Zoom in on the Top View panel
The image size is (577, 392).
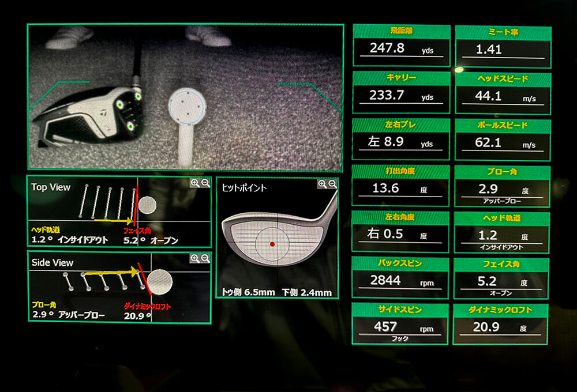(x=195, y=183)
